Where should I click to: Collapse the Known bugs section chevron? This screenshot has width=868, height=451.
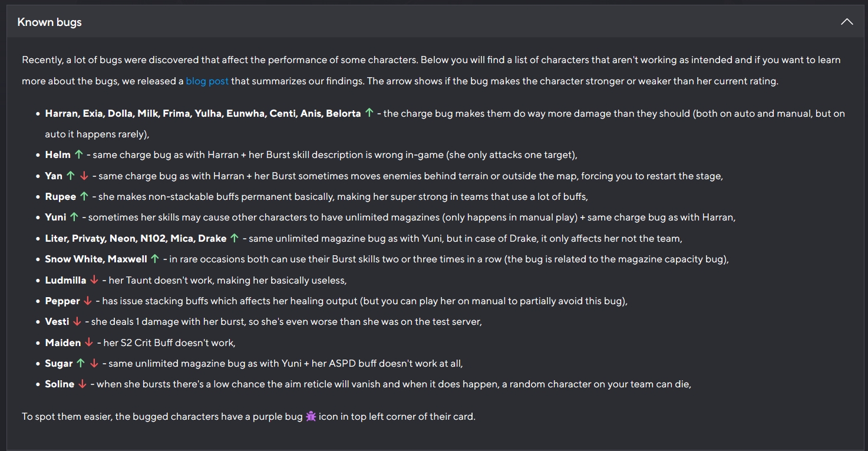point(847,22)
